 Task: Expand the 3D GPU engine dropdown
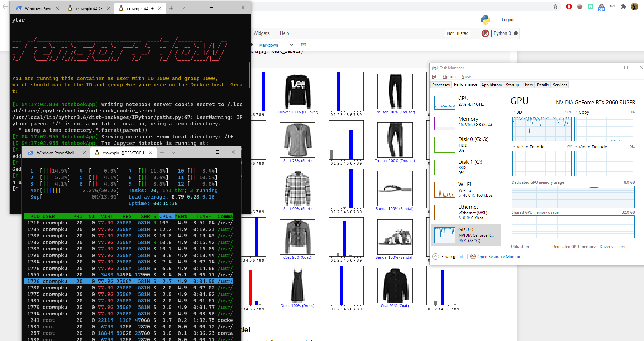517,112
